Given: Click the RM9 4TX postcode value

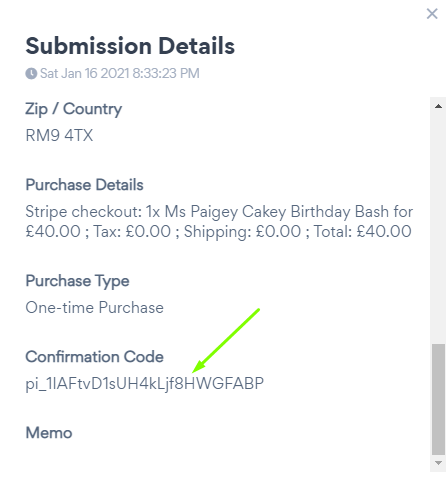Looking at the screenshot, I should pos(59,135).
